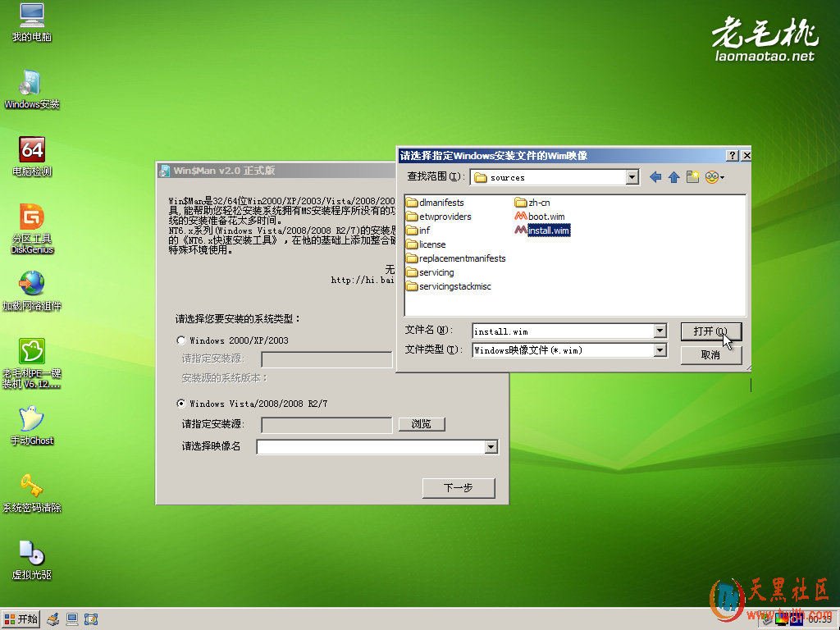The height and width of the screenshot is (630, 840).
Task: Click the 打开 open button
Action: [x=710, y=331]
